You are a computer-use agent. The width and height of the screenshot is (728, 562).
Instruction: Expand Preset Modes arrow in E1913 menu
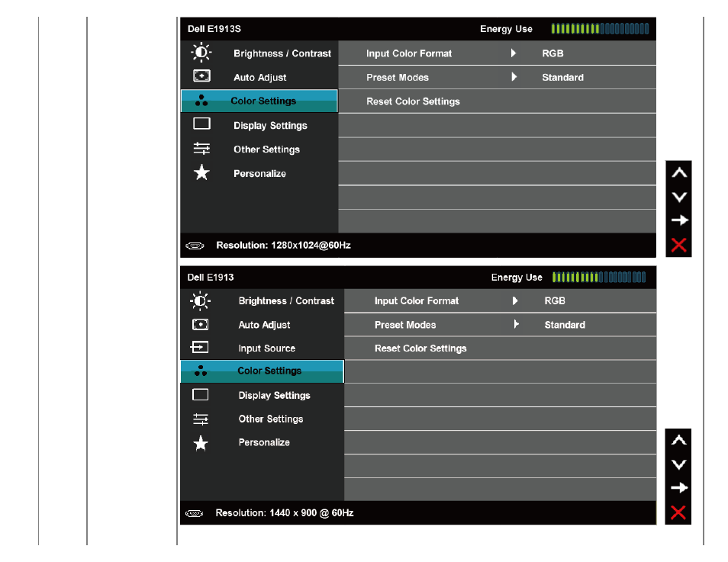coord(516,324)
